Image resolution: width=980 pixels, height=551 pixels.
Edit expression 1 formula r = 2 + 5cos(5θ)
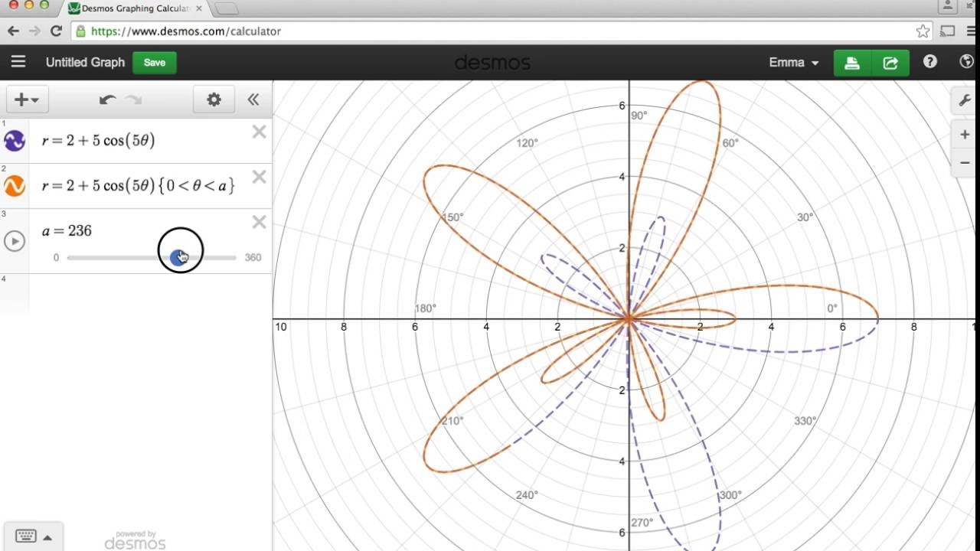click(x=99, y=141)
